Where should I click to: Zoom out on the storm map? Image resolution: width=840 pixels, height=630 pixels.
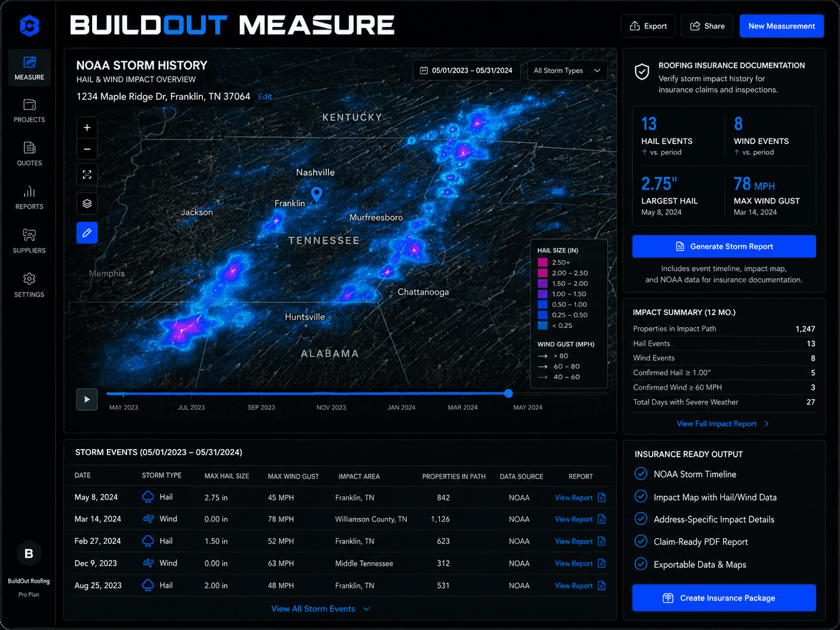87,149
